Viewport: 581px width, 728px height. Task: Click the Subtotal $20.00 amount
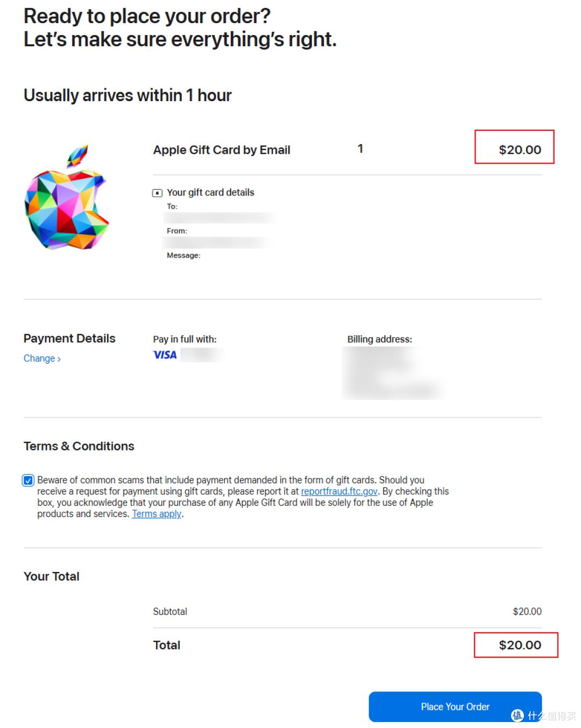[527, 611]
